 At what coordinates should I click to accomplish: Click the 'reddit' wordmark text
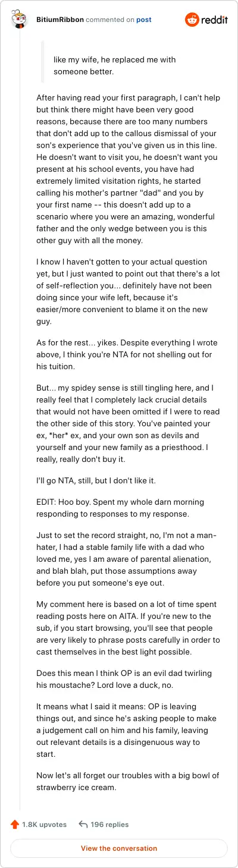point(215,20)
